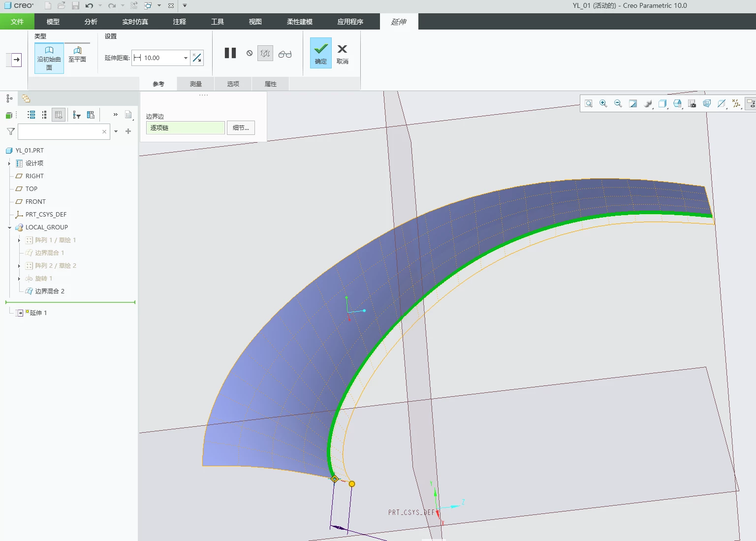The image size is (756, 541).
Task: Toggle the glasses verify preview icon
Action: 285,54
